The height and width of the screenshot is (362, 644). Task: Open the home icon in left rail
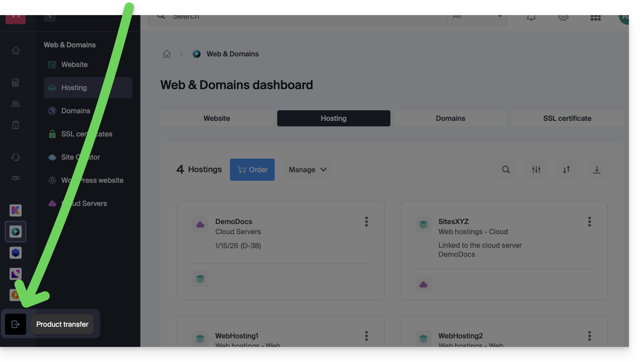16,50
